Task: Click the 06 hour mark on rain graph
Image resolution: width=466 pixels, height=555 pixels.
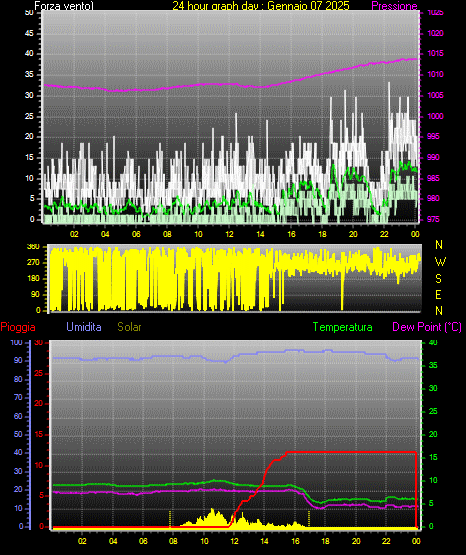Action: click(x=143, y=541)
